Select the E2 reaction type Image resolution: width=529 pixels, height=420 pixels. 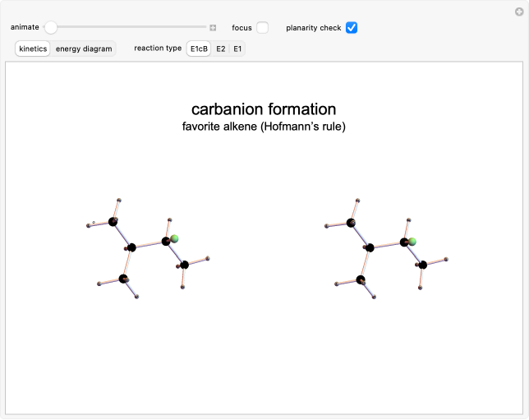(x=221, y=48)
